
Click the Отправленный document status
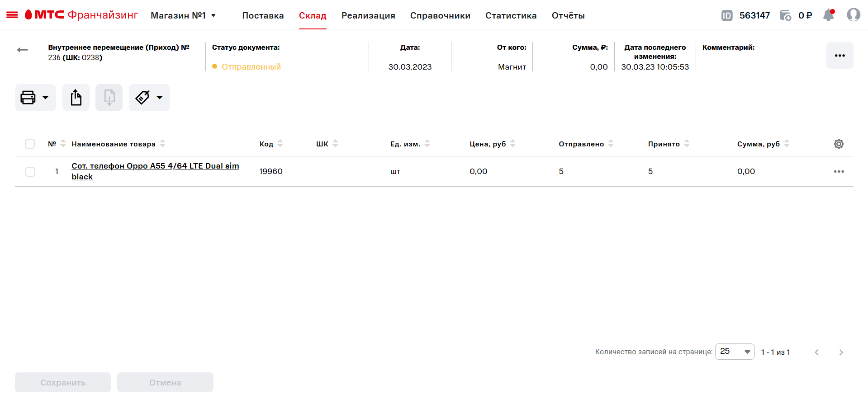click(x=247, y=66)
